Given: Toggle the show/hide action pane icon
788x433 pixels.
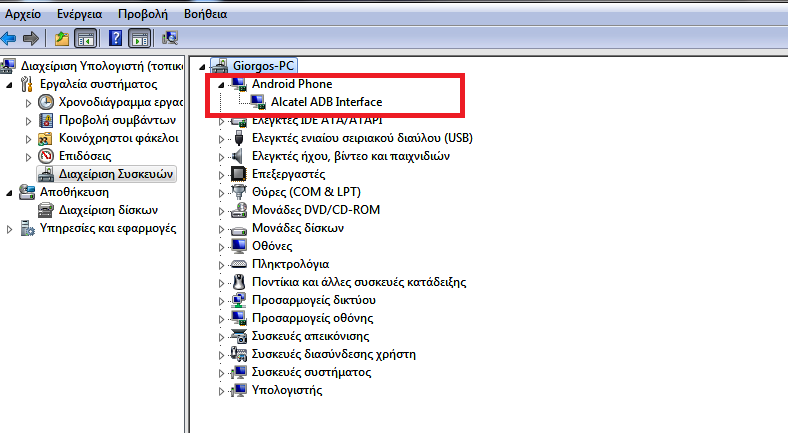Looking at the screenshot, I should point(139,39).
